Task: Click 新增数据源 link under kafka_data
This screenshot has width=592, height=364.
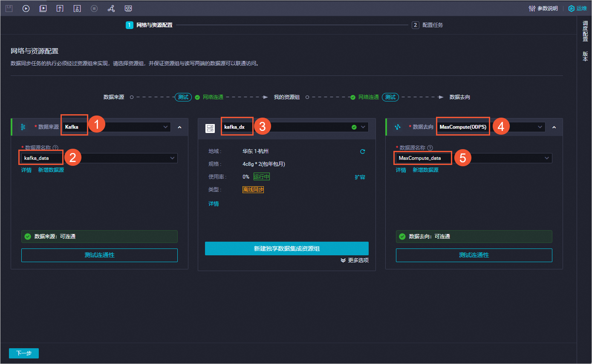Action: pos(51,170)
